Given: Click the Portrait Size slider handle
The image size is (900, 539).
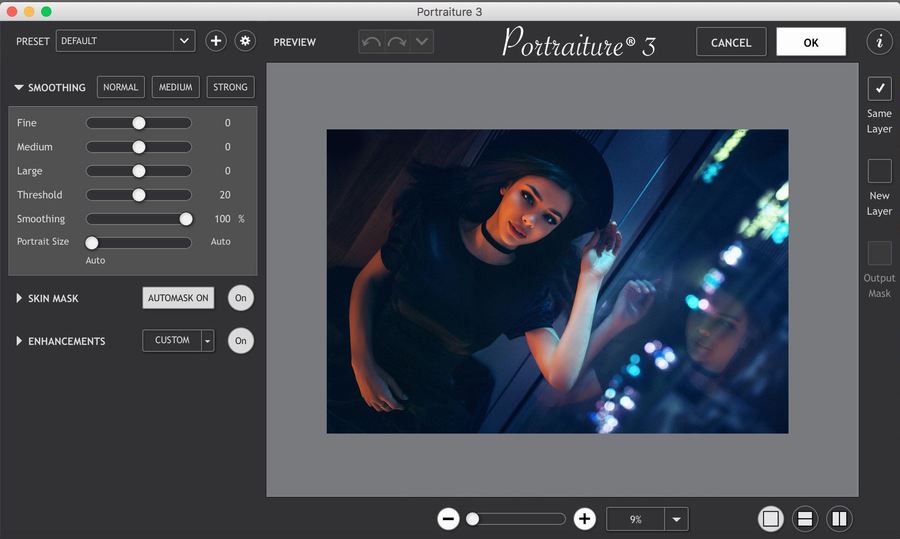Looking at the screenshot, I should (92, 243).
